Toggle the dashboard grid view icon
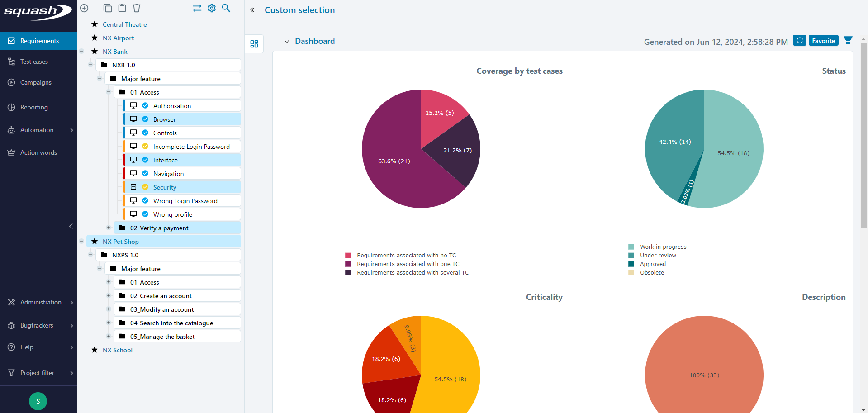868x413 pixels. tap(254, 44)
